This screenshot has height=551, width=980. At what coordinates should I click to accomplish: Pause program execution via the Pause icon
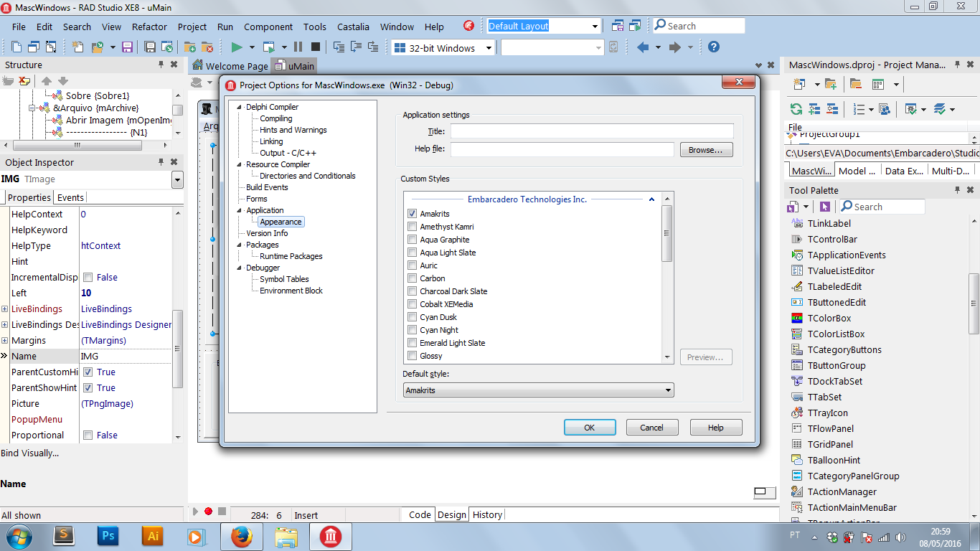pyautogui.click(x=298, y=47)
